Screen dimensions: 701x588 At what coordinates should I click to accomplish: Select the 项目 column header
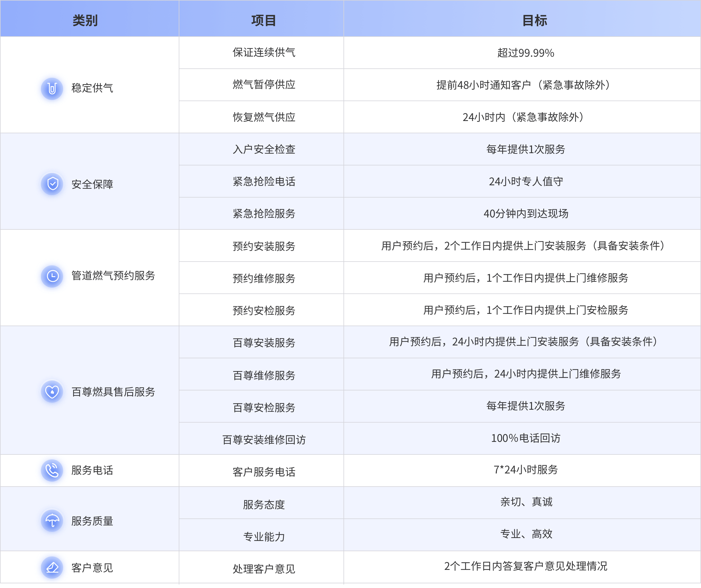(261, 19)
